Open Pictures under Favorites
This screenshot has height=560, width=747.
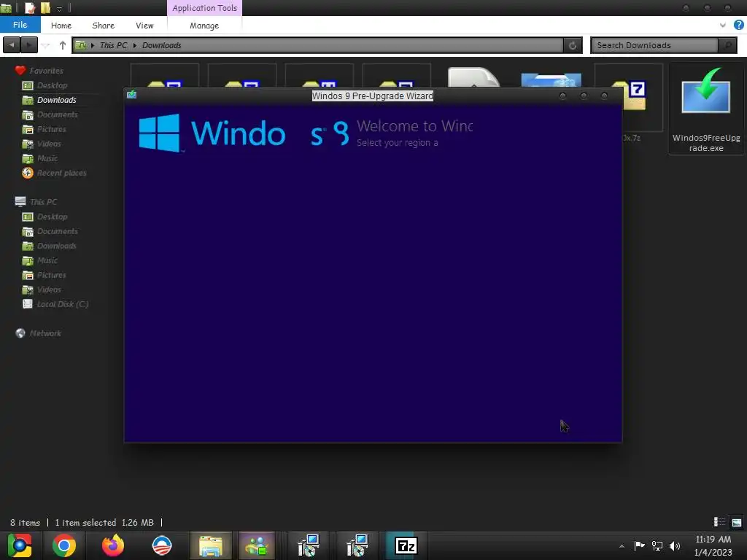coord(44,129)
